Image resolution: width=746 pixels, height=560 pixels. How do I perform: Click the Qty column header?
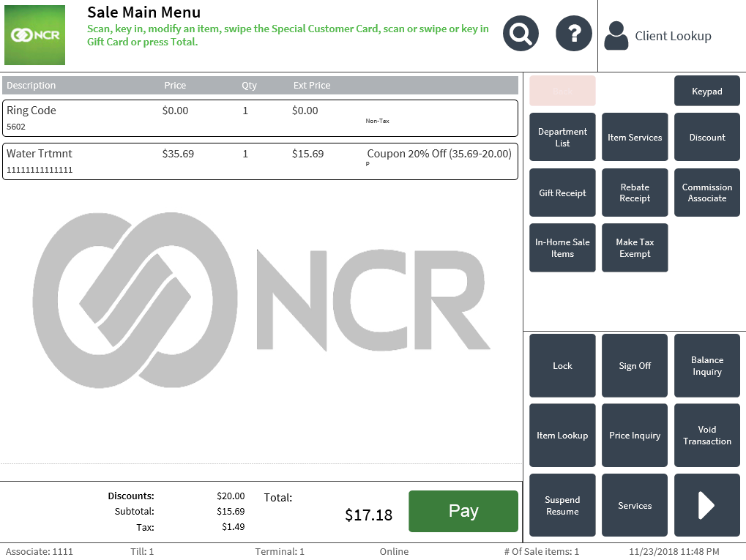point(249,86)
